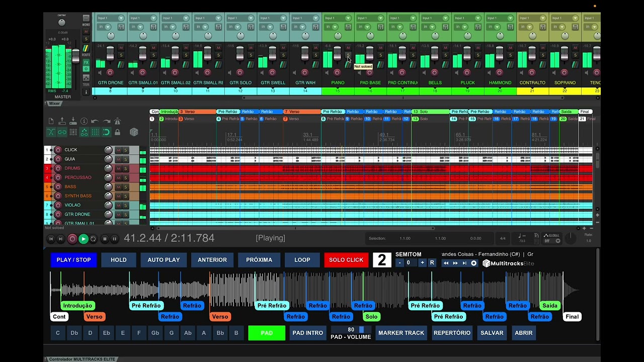This screenshot has height=362, width=644.
Task: Click the REPERTÓRIO button
Action: pos(452,333)
